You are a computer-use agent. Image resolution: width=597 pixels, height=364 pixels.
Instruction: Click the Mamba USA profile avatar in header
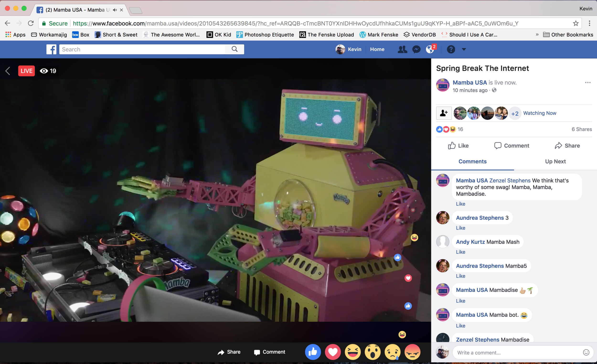click(x=443, y=85)
